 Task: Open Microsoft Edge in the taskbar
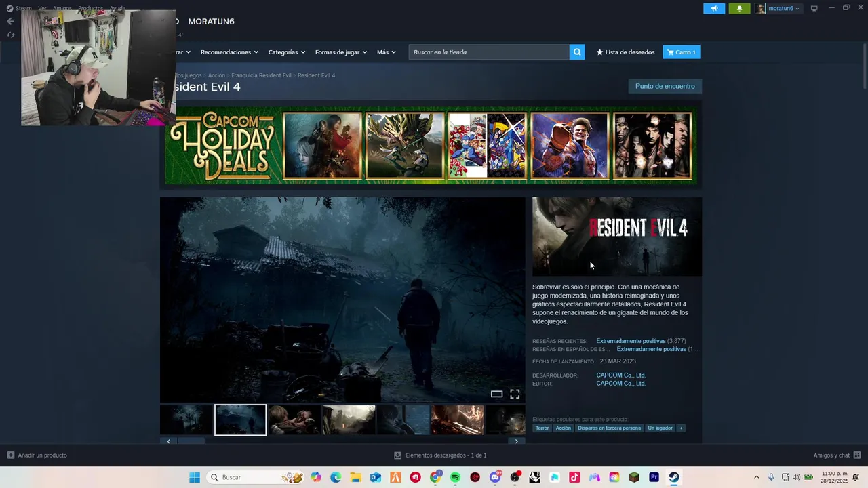click(336, 477)
